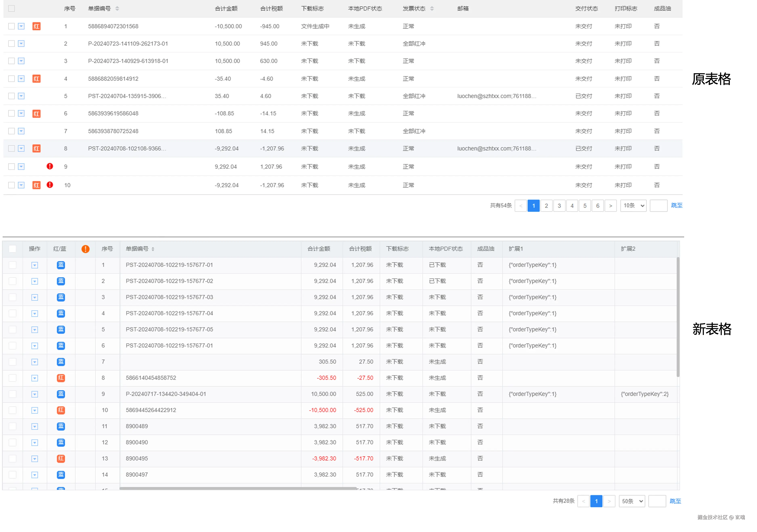Check the box for row P-20240723-141109-262173-01
Screen dimensions: 757x532
click(x=12, y=44)
